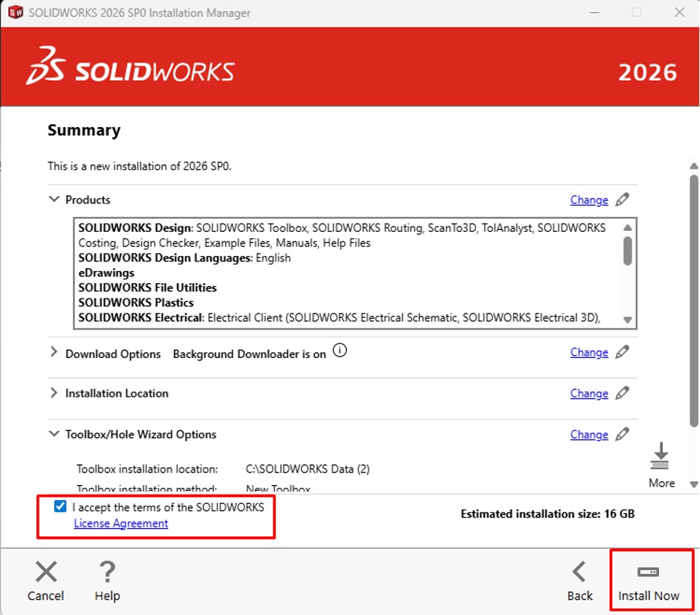
Task: Click the pencil icon in Download Options row
Action: pos(622,352)
